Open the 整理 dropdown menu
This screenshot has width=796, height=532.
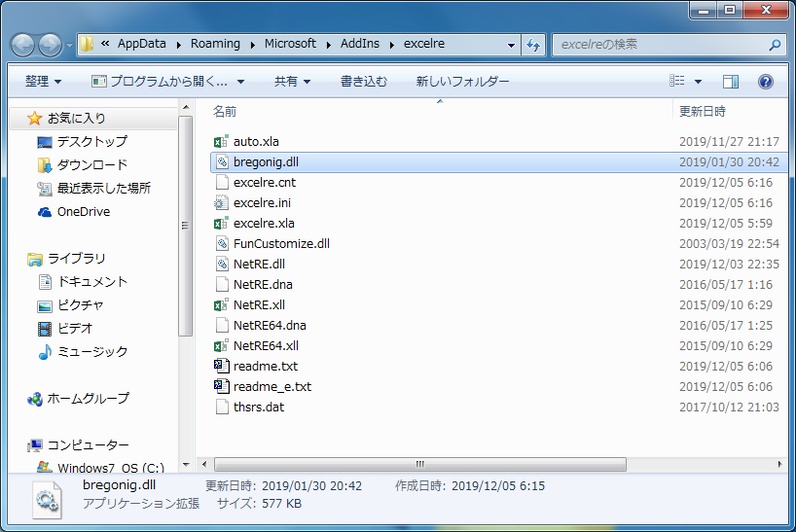tap(43, 82)
